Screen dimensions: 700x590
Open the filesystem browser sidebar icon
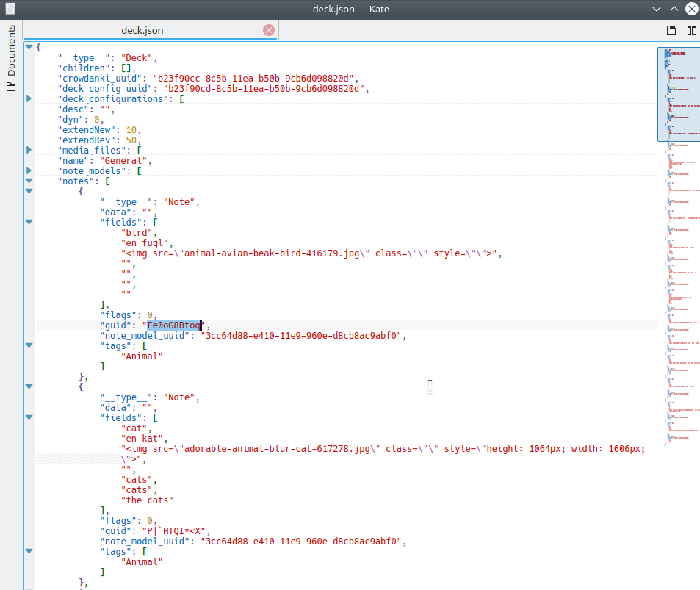pos(11,87)
